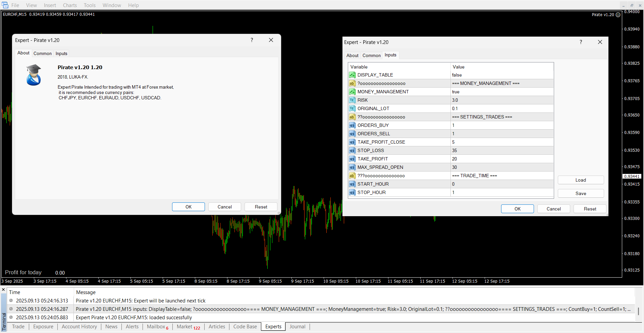Click the RISK double-type variable icon

pos(352,100)
